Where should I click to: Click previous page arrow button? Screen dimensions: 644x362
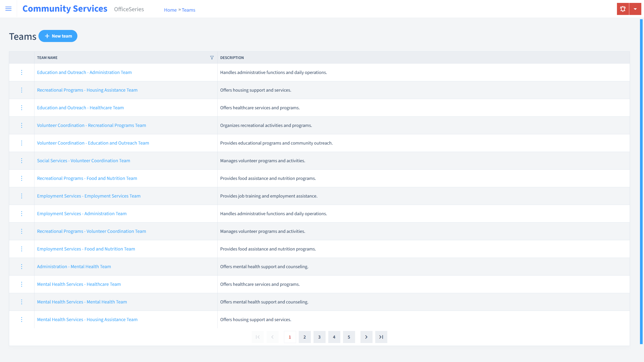tap(273, 337)
